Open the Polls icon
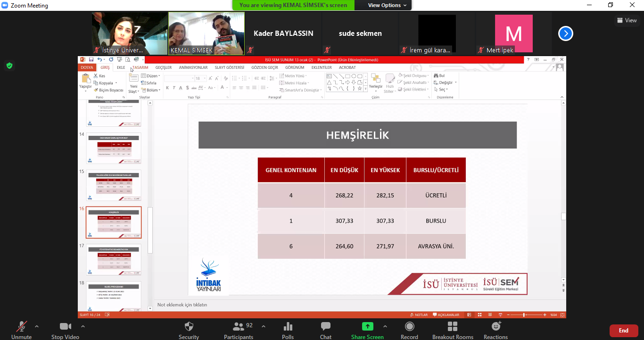The height and width of the screenshot is (340, 644). pyautogui.click(x=288, y=327)
